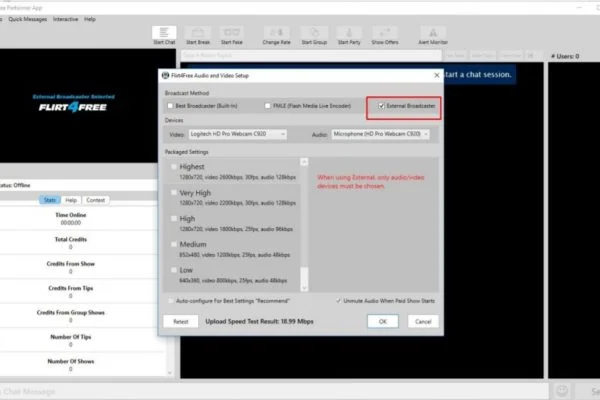Click the Start Fake toolbar icon

point(232,36)
